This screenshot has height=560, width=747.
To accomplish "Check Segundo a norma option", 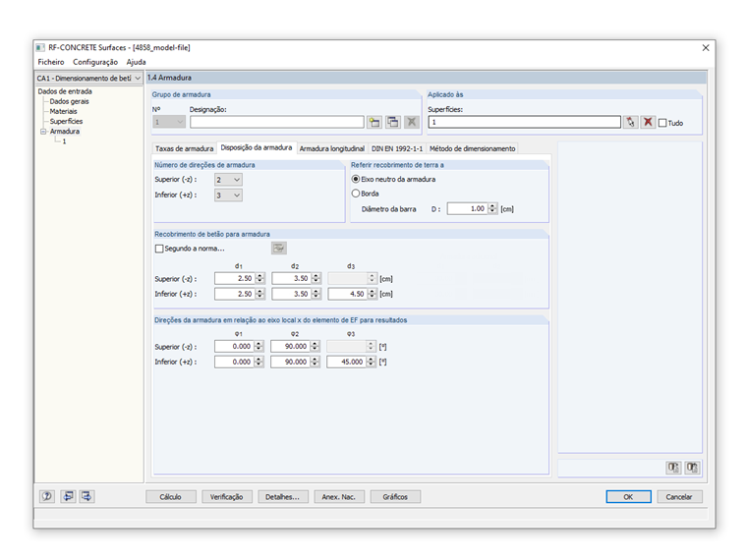I will click(x=159, y=249).
